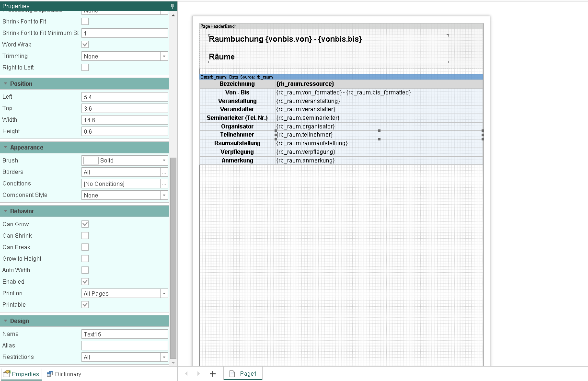Go to the previous page tab with the left arrow

186,374
